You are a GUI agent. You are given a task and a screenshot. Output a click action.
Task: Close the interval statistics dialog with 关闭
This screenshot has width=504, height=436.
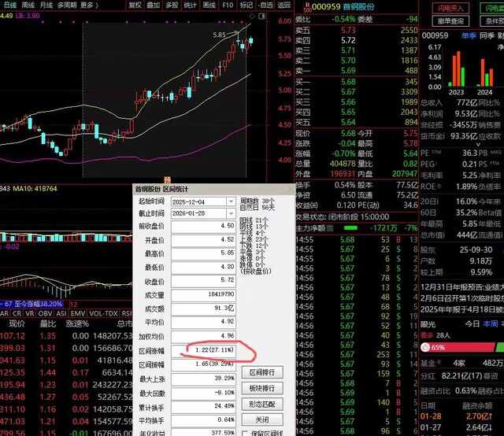click(x=261, y=419)
